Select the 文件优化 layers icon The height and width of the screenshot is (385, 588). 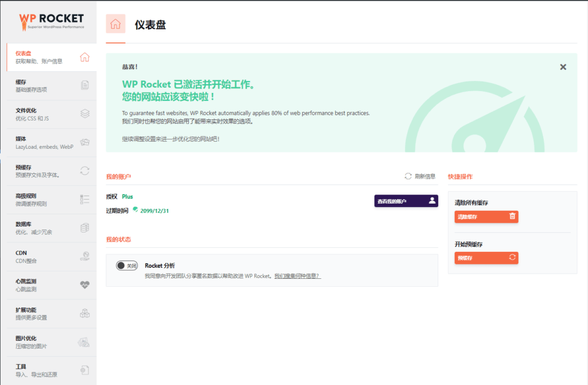click(x=85, y=114)
